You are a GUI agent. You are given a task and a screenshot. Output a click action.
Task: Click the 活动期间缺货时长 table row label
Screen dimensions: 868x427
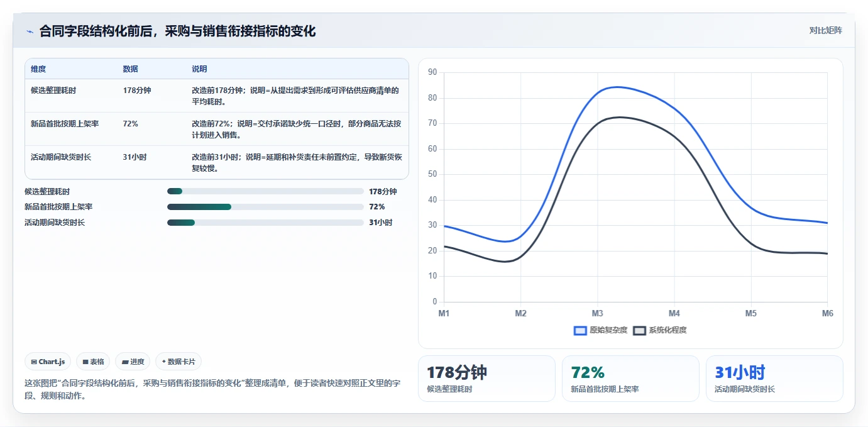click(61, 157)
